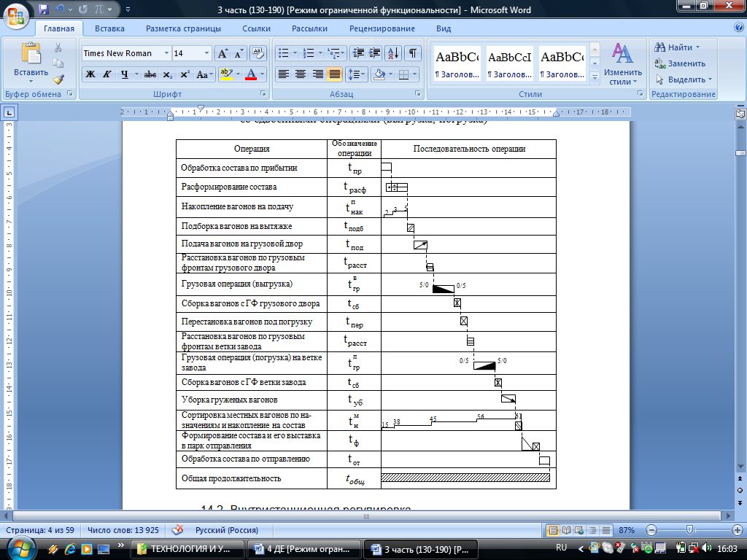Copy selection icon in clipboard group
The image size is (747, 560).
coord(58,63)
